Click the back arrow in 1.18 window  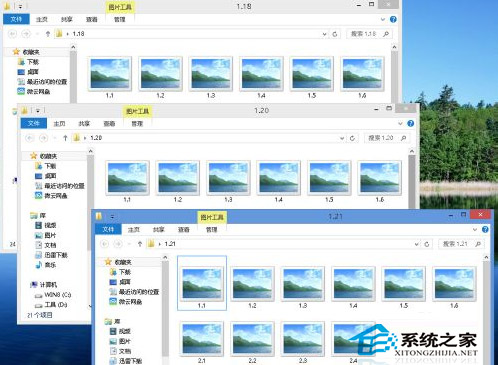(12, 34)
